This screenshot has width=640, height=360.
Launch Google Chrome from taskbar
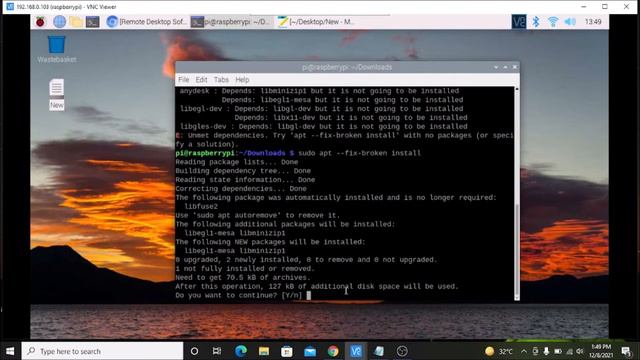pos(333,351)
